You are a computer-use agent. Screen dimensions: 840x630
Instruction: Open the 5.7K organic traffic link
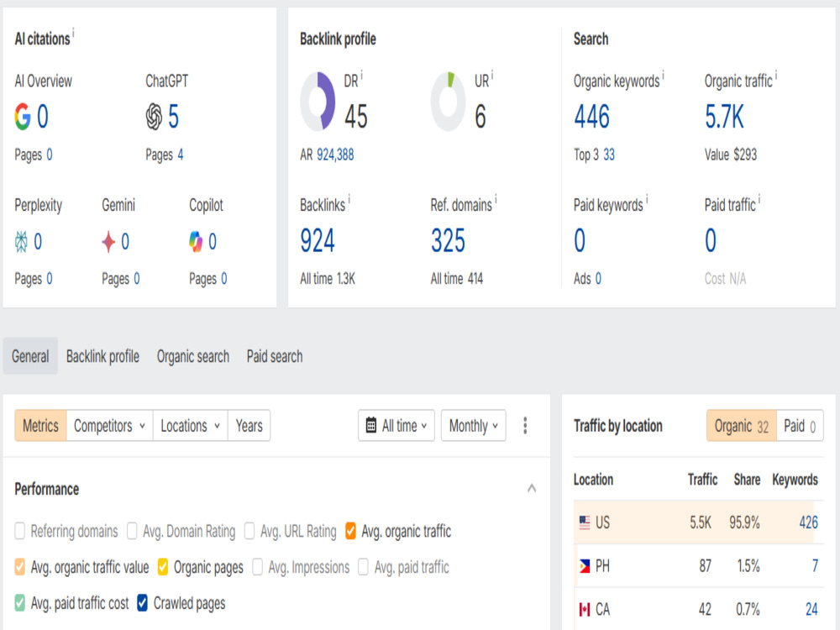724,116
